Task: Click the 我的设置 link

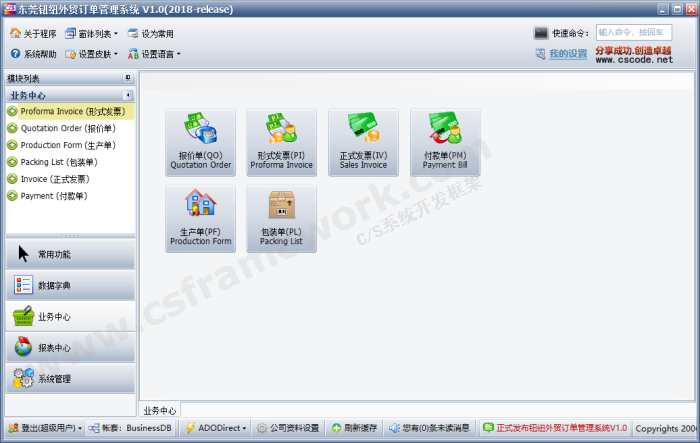Action: [568, 54]
